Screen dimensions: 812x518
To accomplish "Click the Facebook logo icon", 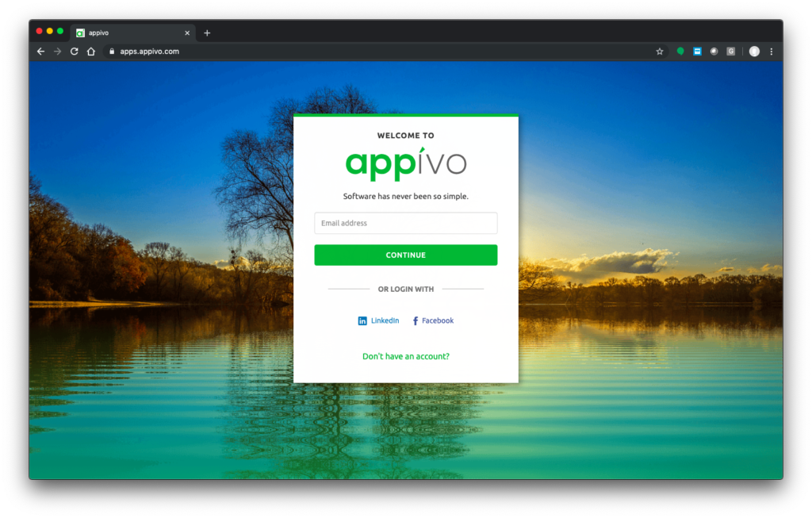I will pyautogui.click(x=416, y=321).
